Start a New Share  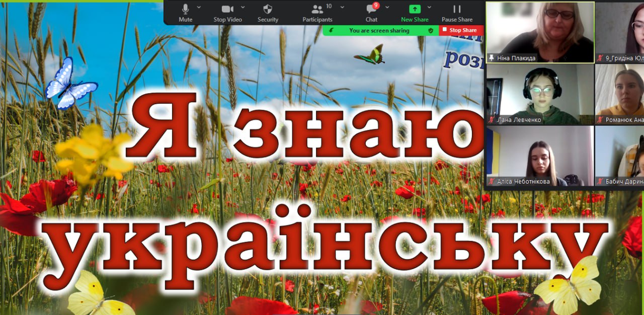click(415, 12)
